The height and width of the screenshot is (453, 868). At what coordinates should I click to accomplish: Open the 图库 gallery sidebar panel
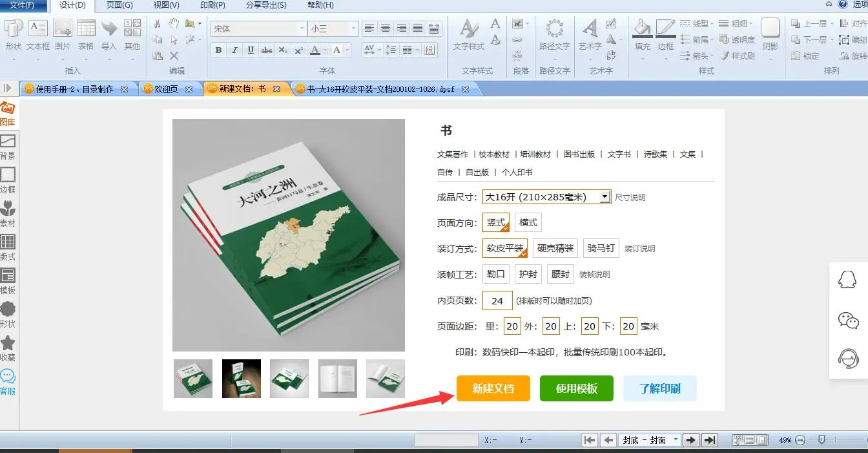click(x=8, y=114)
